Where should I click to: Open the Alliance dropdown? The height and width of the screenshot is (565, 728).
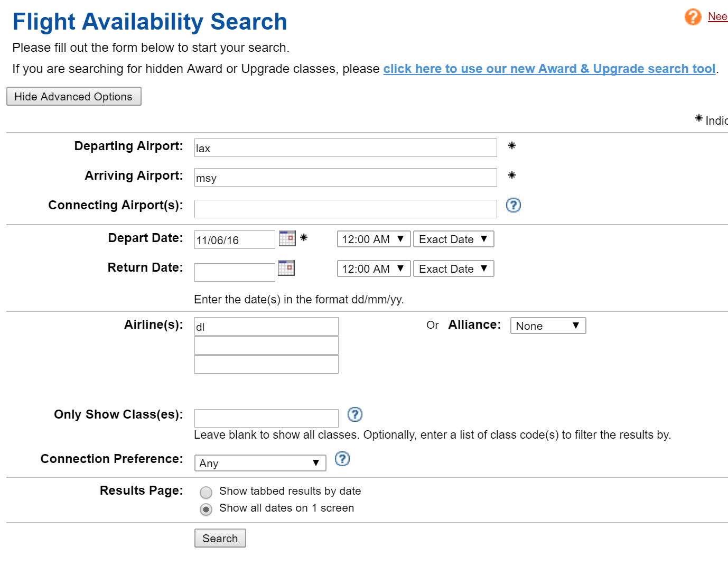point(547,326)
